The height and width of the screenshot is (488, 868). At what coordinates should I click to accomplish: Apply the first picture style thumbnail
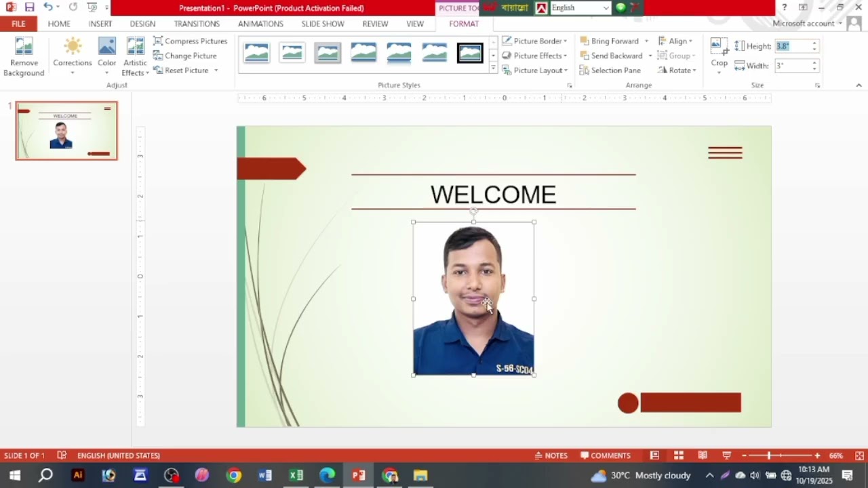257,53
